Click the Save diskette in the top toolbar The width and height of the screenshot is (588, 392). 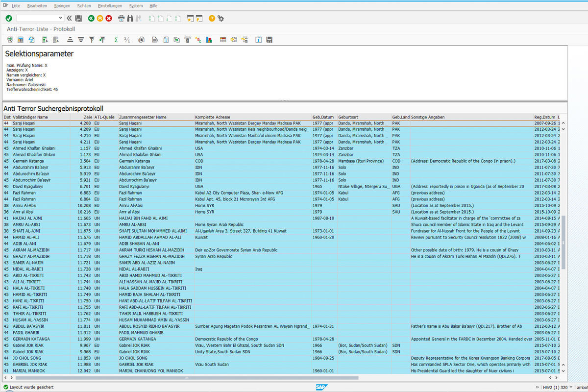click(x=78, y=18)
